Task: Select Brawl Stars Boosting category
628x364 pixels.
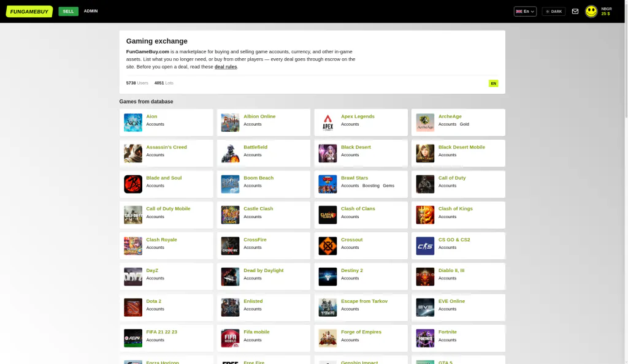Action: [x=371, y=186]
